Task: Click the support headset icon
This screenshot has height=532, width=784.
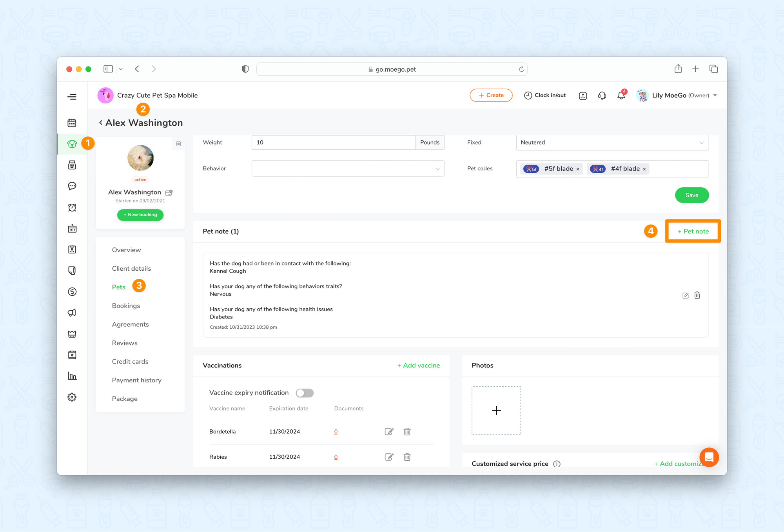Action: (602, 96)
